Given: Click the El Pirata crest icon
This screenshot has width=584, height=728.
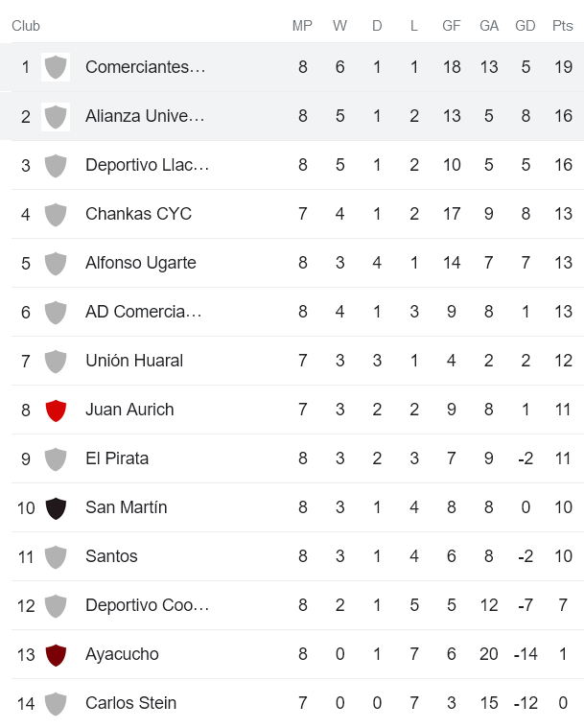Looking at the screenshot, I should coord(56,458).
